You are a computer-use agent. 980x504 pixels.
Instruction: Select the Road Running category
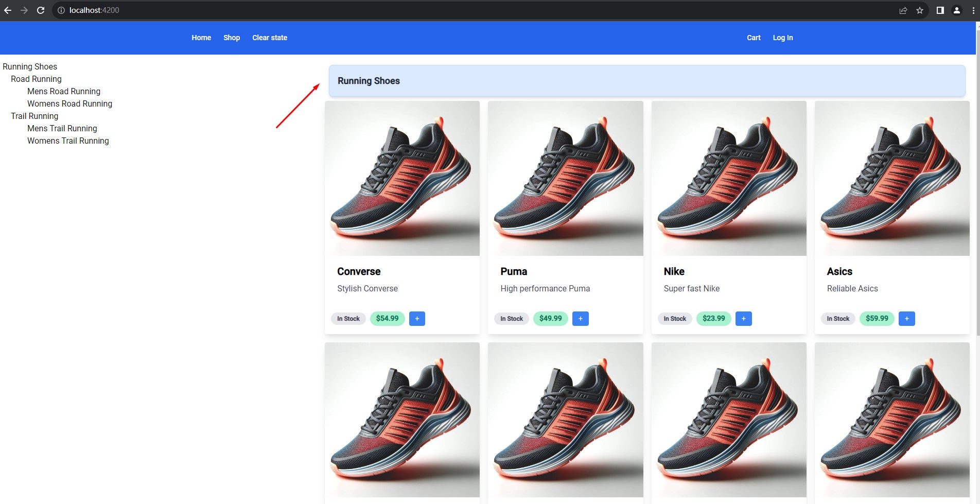click(x=36, y=79)
